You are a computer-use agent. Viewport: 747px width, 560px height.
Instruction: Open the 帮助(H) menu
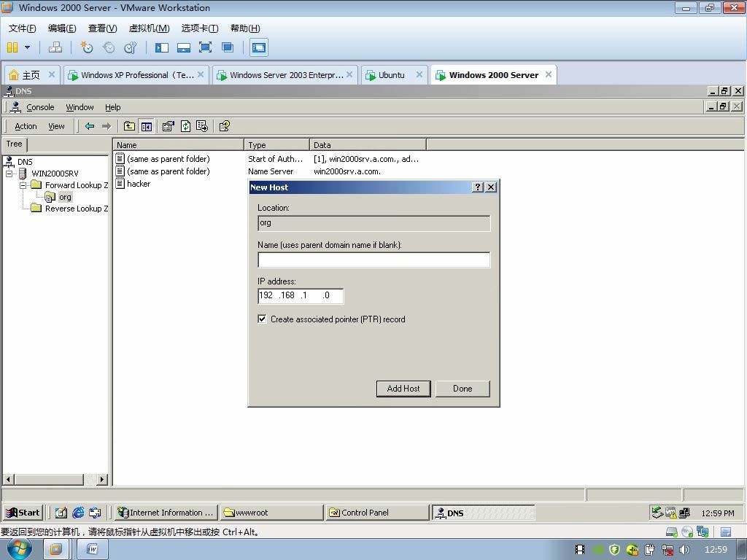(245, 28)
